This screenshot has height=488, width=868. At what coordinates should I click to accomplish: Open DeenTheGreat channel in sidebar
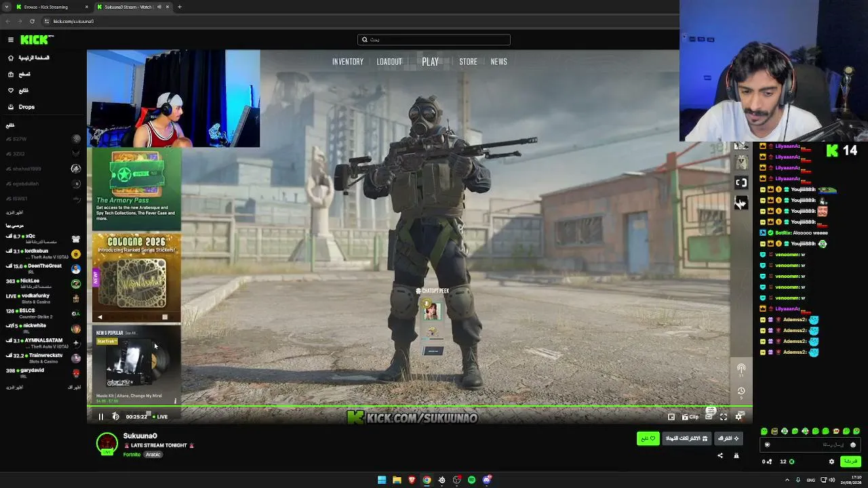pyautogui.click(x=42, y=268)
